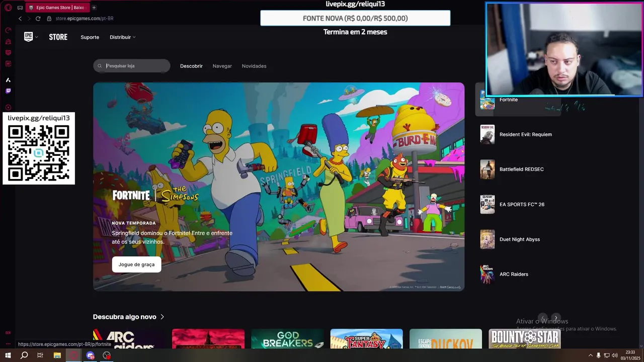Select the Epic Games Store browser tab

(57, 8)
